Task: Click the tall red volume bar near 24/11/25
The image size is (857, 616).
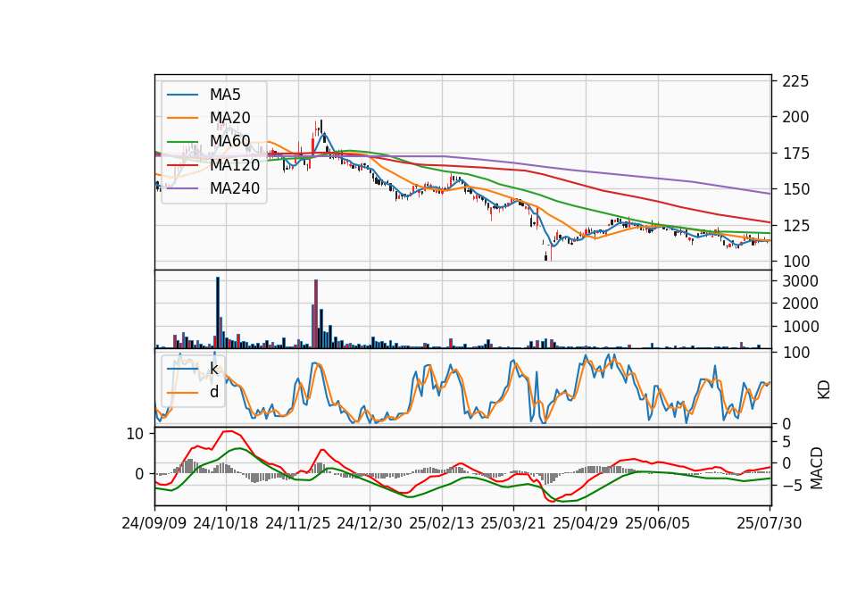Action: click(x=316, y=313)
